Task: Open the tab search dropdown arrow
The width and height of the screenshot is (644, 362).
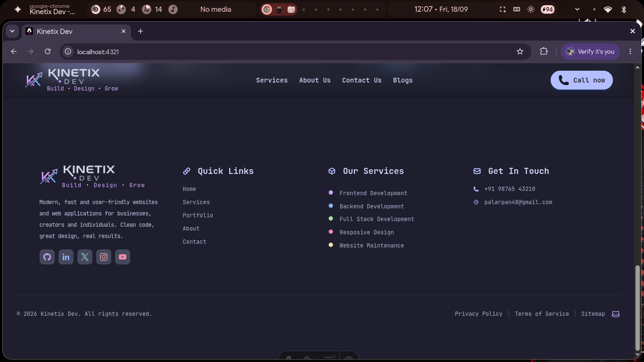Action: (x=12, y=31)
